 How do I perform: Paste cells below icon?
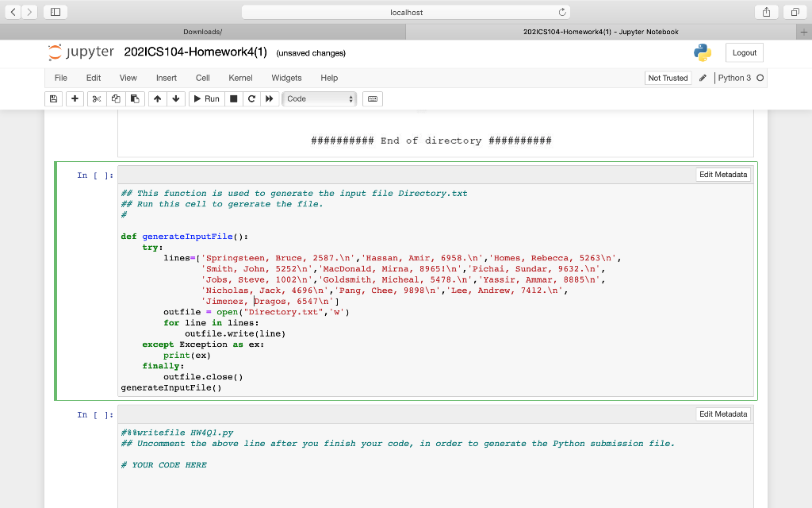[x=135, y=98]
